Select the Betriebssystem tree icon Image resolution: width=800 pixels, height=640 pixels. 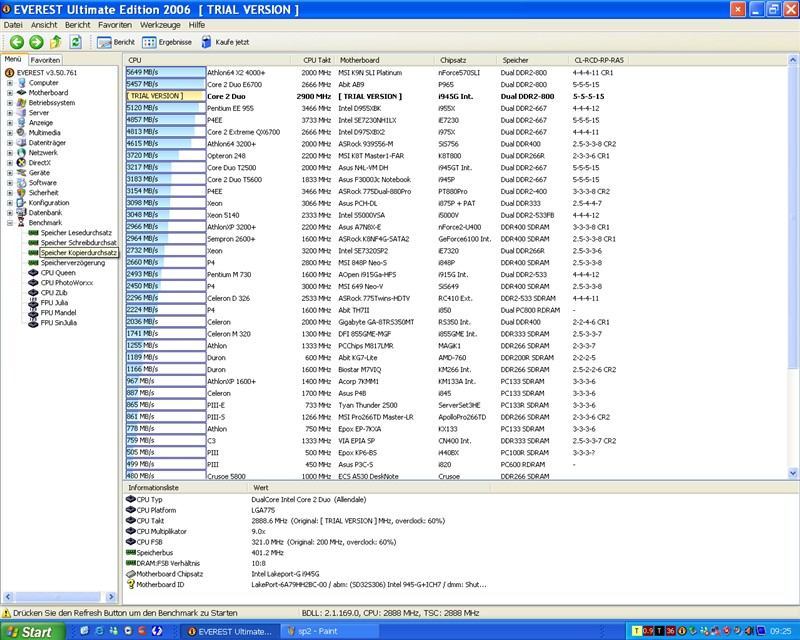point(21,103)
